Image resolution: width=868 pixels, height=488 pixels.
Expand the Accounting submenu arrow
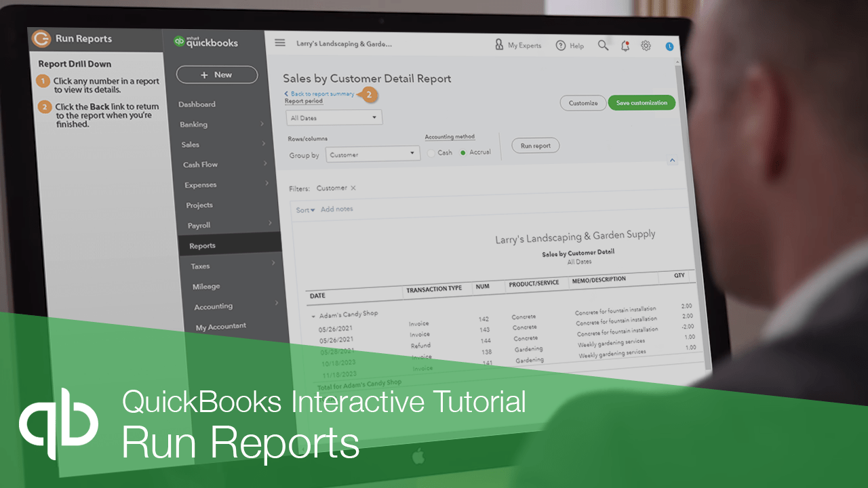277,303
